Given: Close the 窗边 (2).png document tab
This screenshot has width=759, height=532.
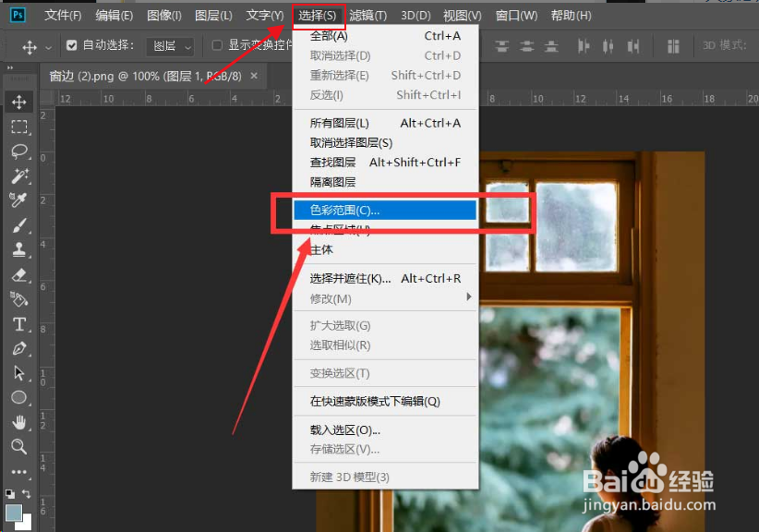Looking at the screenshot, I should click(254, 76).
